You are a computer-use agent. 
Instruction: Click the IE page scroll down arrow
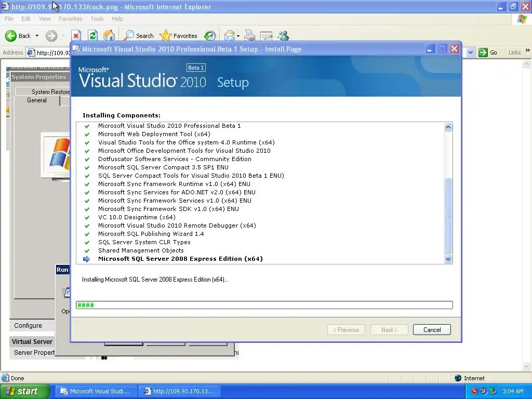526,366
